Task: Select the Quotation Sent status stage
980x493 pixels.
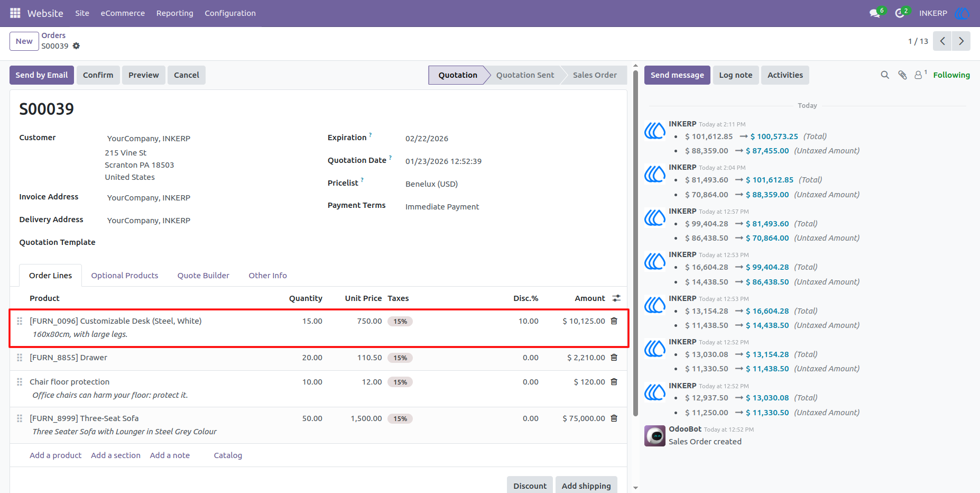Action: (x=525, y=75)
